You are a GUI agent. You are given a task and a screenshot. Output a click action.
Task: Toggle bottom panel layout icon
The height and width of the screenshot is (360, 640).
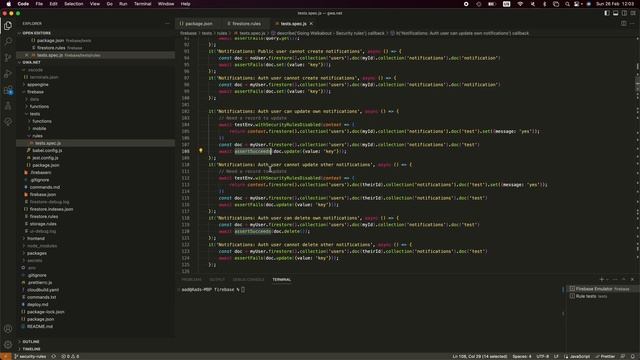pos(616,13)
